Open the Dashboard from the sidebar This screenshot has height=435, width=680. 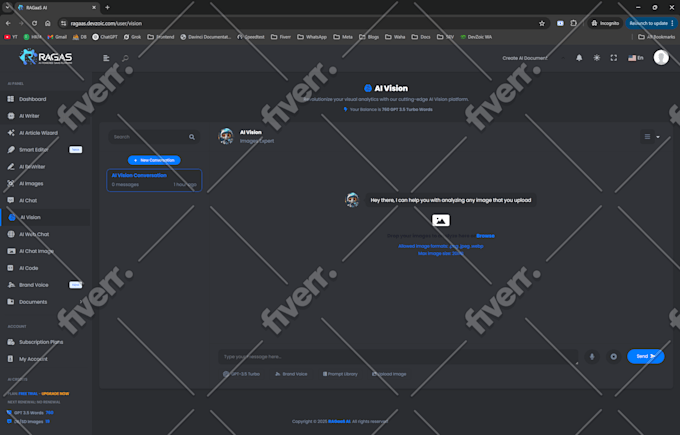point(32,99)
